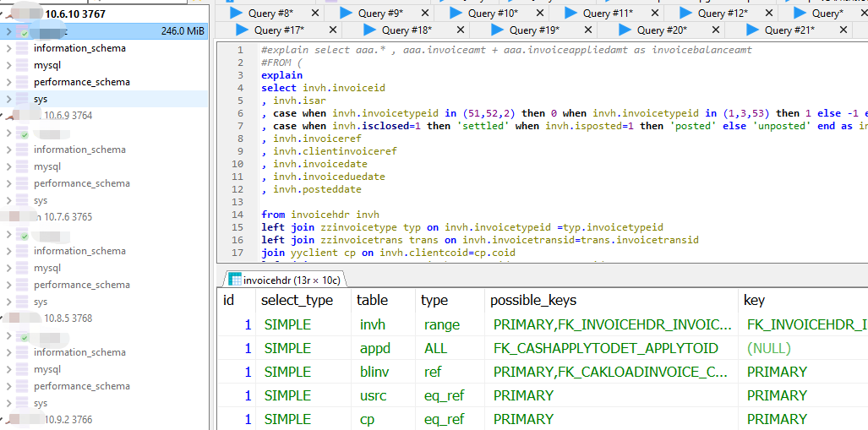Switch to the Query #20 tab
This screenshot has width=868, height=430.
[662, 30]
